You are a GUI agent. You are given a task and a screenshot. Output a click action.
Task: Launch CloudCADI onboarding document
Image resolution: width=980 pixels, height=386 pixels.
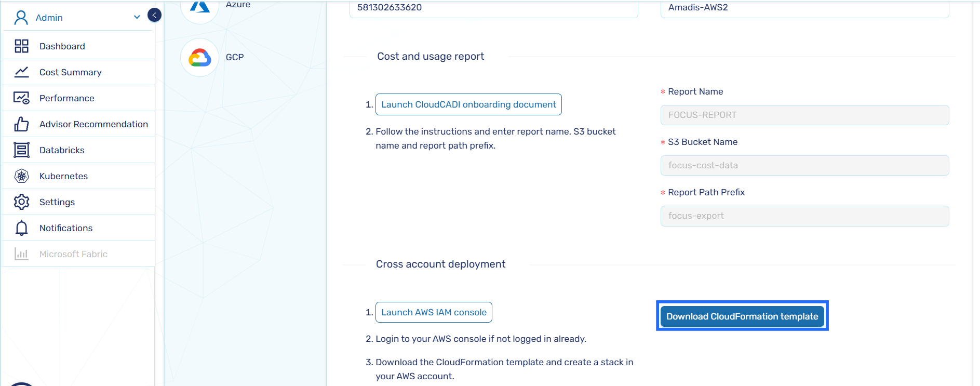pyautogui.click(x=468, y=104)
